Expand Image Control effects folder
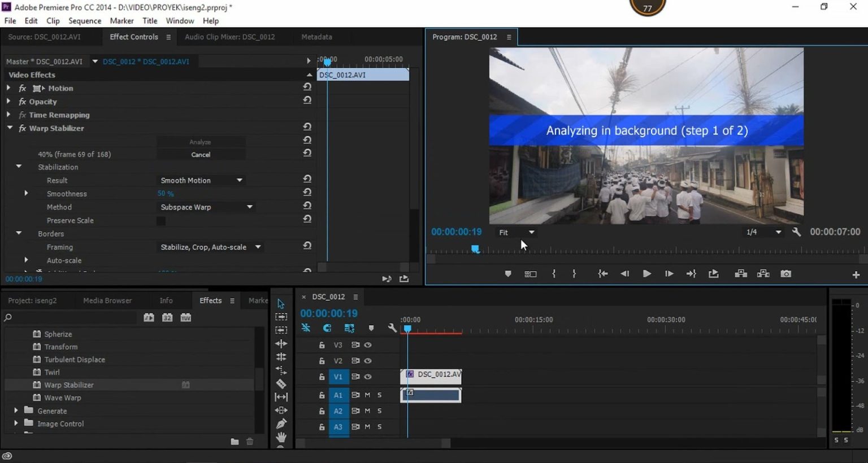 [16, 423]
